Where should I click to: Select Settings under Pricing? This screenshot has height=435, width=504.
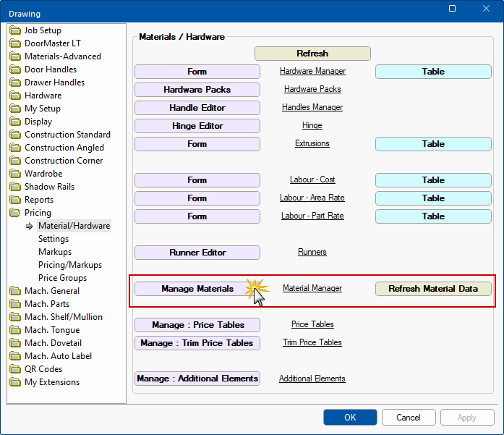54,239
